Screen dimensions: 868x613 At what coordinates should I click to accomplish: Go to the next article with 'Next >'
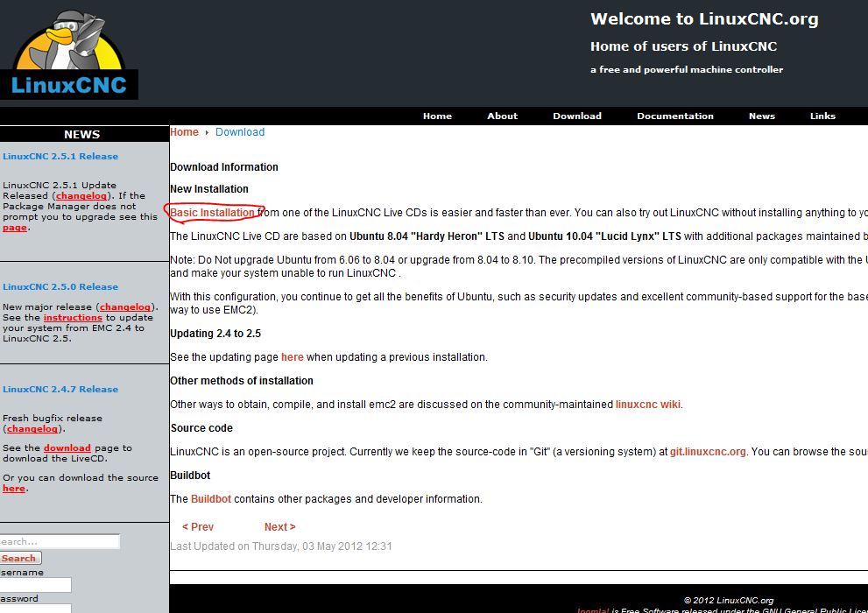(279, 527)
